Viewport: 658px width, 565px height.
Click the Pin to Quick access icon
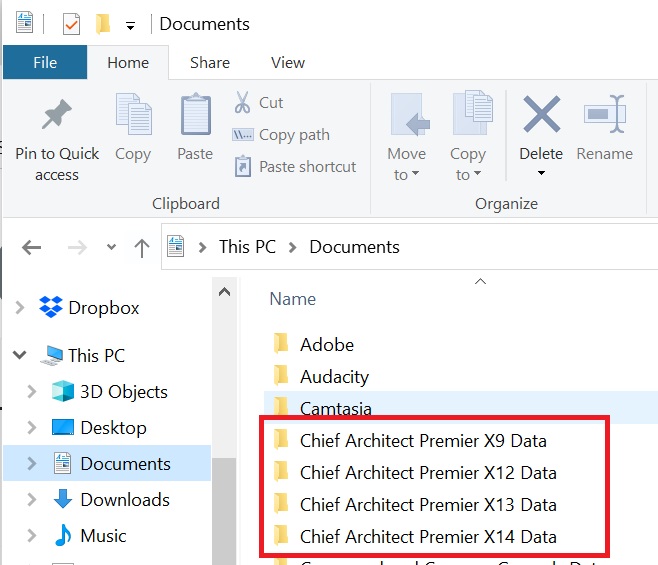(x=57, y=116)
